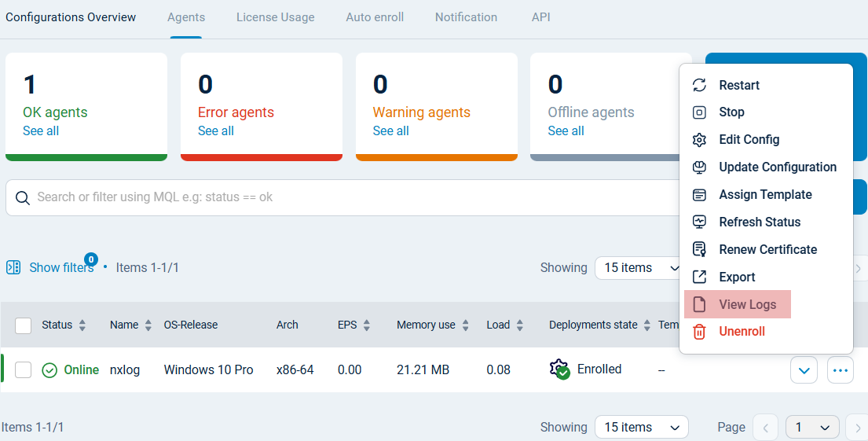Click the Edit Config gear icon

coord(699,140)
